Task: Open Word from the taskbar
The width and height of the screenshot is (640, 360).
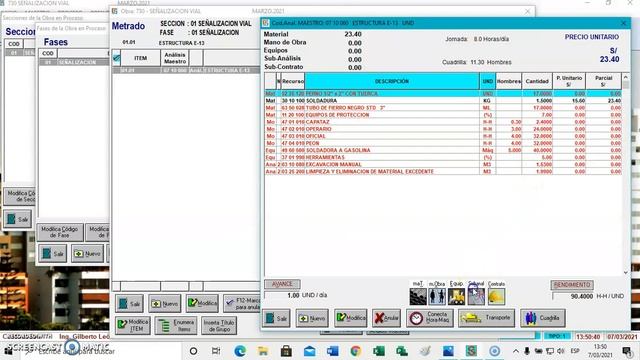Action: 332,351
